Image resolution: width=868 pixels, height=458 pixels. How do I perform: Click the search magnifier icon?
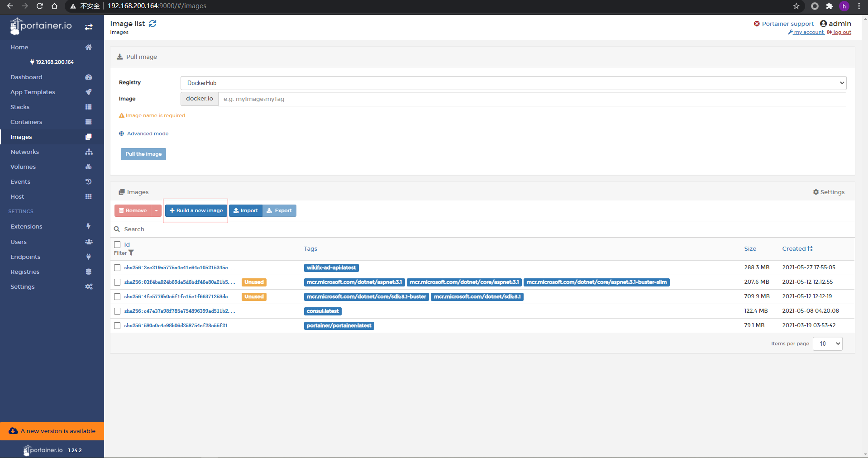[x=117, y=229]
